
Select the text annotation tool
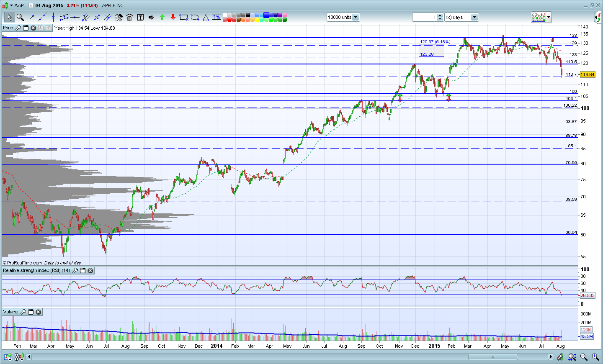(140, 17)
